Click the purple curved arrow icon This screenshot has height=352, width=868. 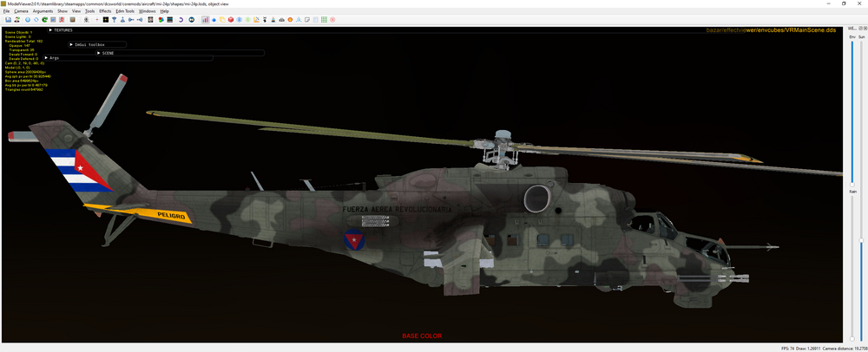(181, 19)
